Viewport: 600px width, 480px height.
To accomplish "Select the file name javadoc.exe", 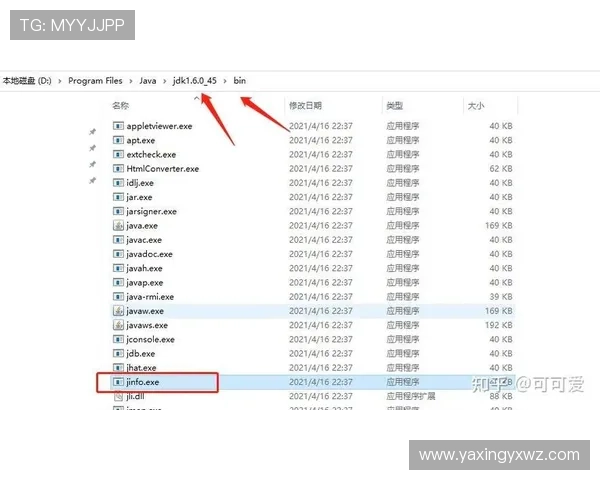I will (150, 254).
